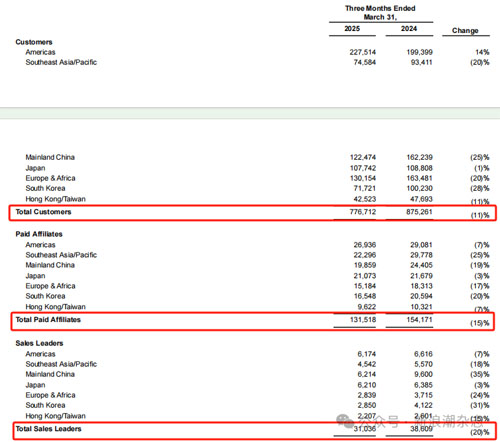Click the value 10,321
Screen dimensions: 500x442
coord(421,307)
